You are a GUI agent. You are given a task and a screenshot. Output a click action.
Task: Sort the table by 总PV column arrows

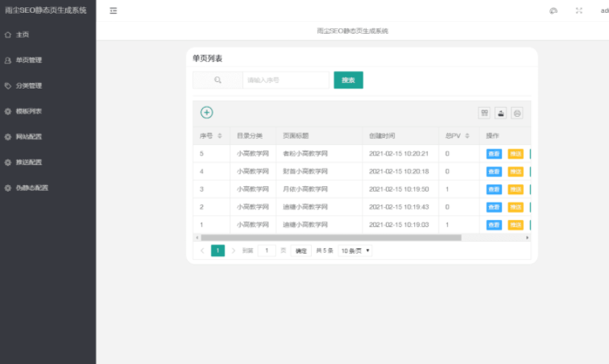coord(467,135)
